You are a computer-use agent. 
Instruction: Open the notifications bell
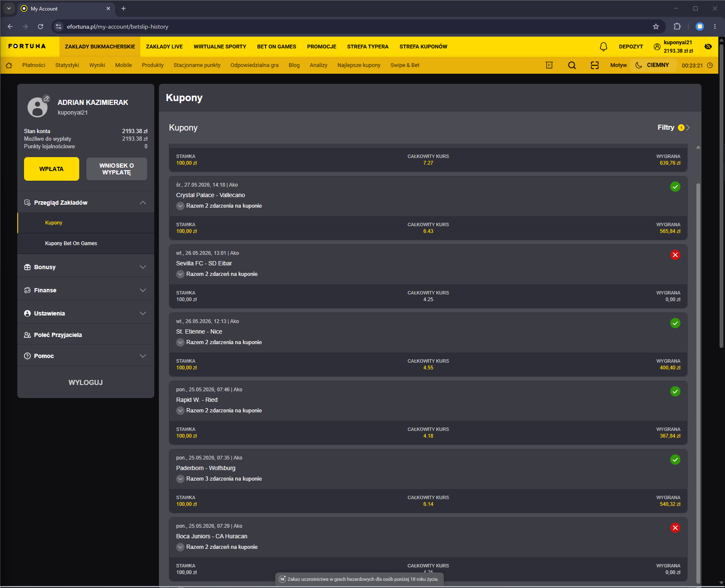pyautogui.click(x=604, y=47)
